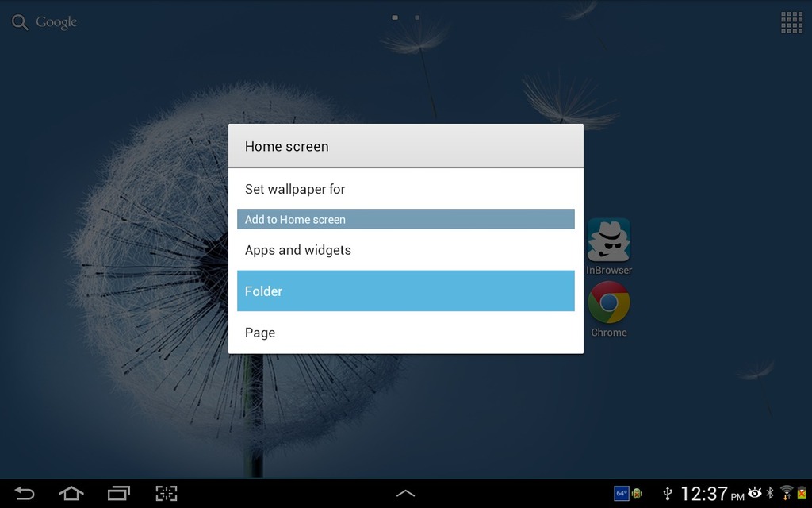Image resolution: width=812 pixels, height=508 pixels.
Task: Choose Set wallpaper for option
Action: click(405, 189)
